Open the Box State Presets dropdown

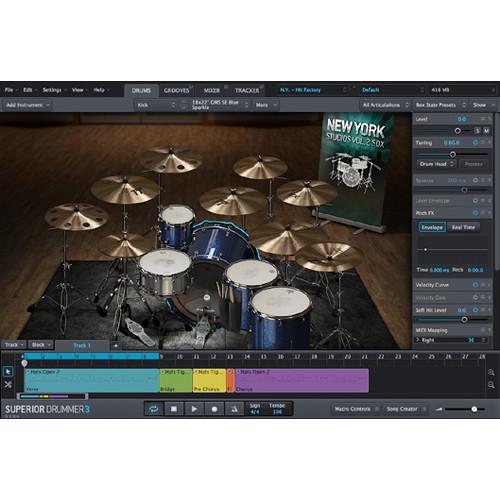[440, 105]
